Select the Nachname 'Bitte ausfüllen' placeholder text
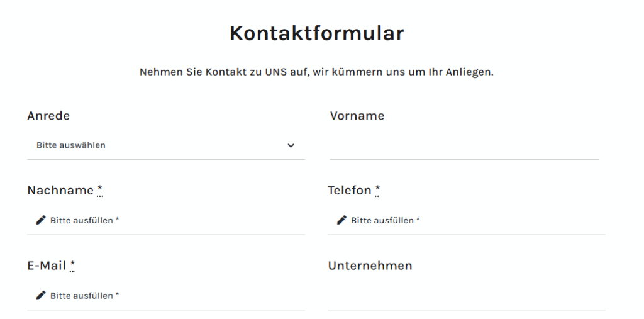This screenshot has width=644, height=319. pos(85,220)
